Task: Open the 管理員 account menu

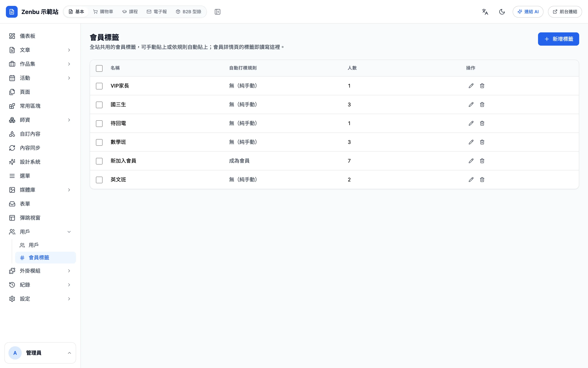Action: coord(40,353)
